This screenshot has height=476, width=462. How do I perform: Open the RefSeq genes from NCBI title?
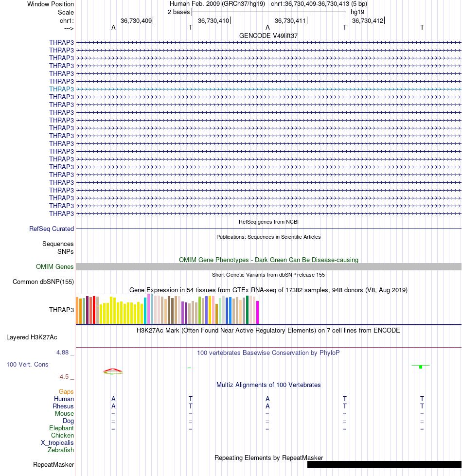coord(268,222)
